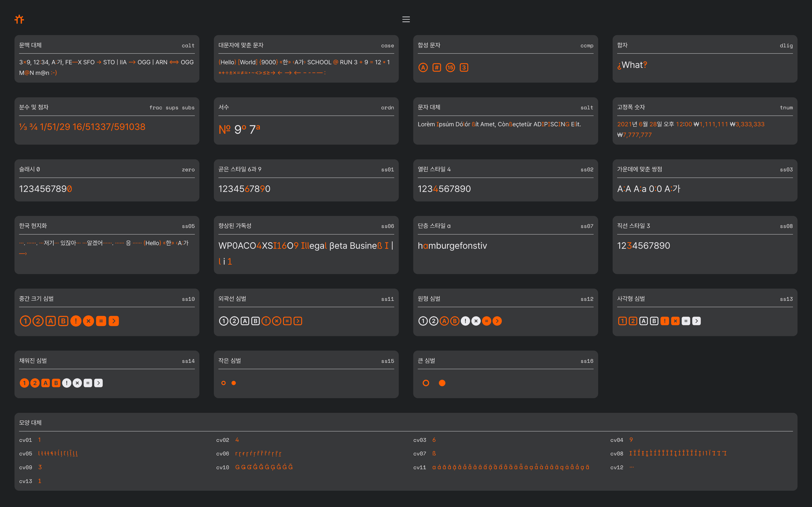Open the hamburger menu at top center

pos(406,19)
